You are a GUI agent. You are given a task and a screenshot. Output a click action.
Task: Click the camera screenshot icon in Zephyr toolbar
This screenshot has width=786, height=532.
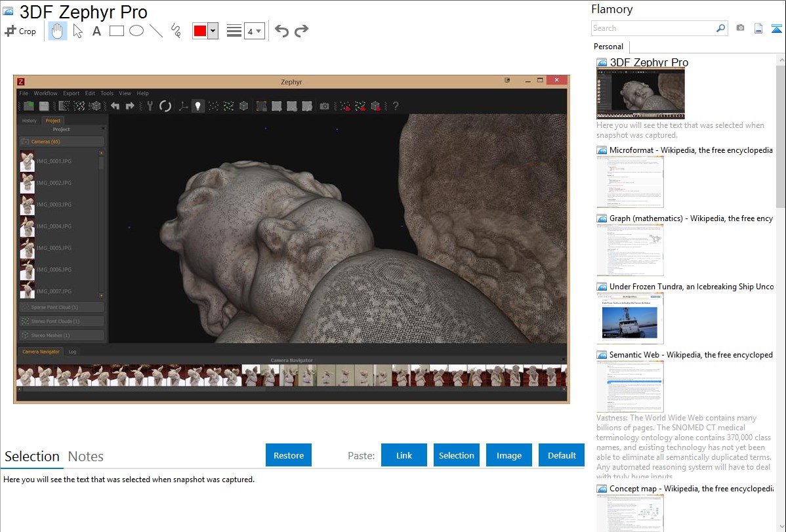[324, 106]
